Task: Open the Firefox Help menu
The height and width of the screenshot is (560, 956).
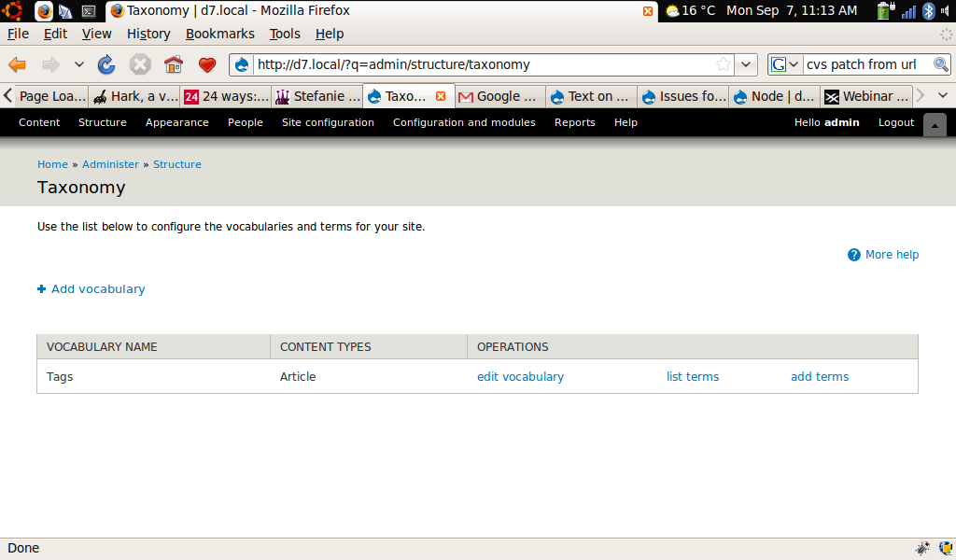Action: pos(330,35)
